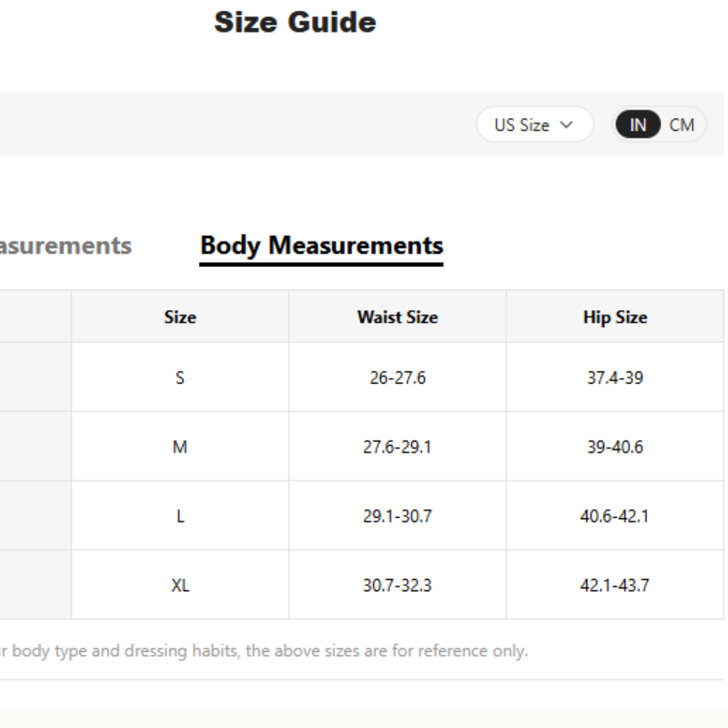The width and height of the screenshot is (728, 728).
Task: Switch units to CM
Action: [x=681, y=125]
